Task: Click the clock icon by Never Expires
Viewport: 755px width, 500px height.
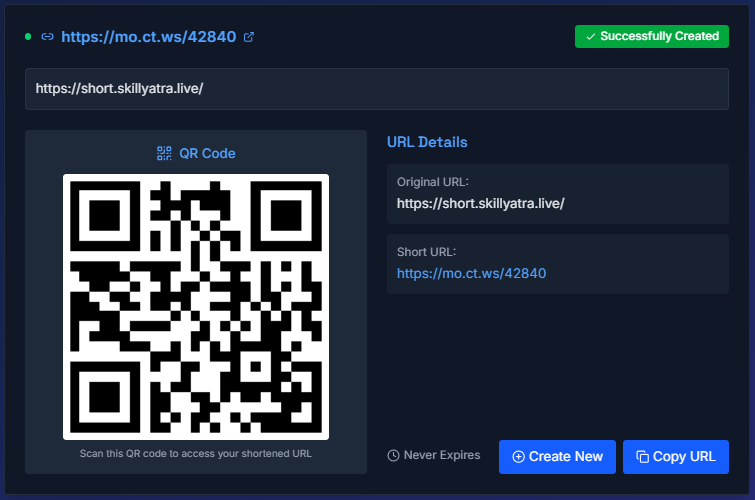Action: point(393,455)
